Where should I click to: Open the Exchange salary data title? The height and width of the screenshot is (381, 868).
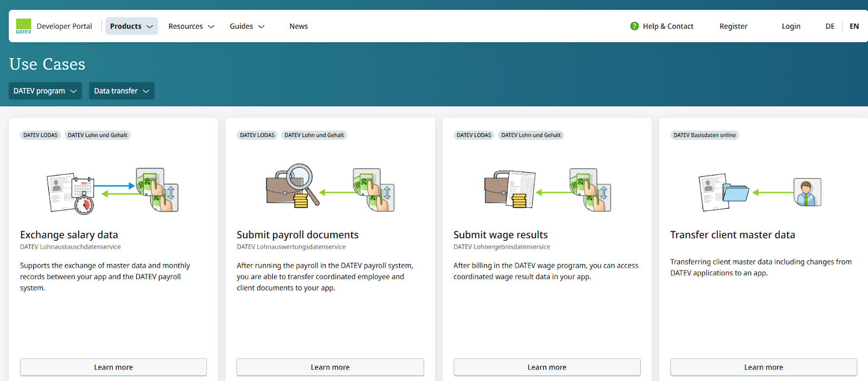(69, 235)
